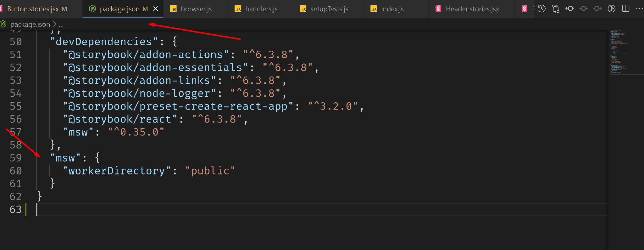This screenshot has height=250, width=644.
Task: Click the open changes compare icon
Action: [x=556, y=9]
